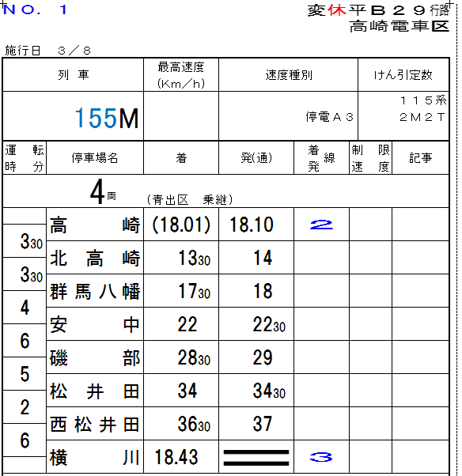Click 西松井田 arrival time 36 30
Viewport: 462px width, 476px height.
pyautogui.click(x=194, y=424)
